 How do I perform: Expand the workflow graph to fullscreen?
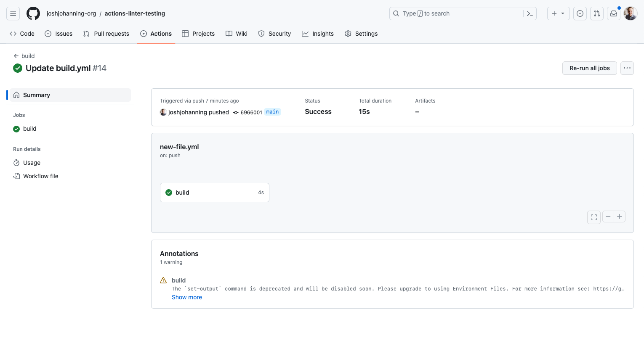click(593, 217)
